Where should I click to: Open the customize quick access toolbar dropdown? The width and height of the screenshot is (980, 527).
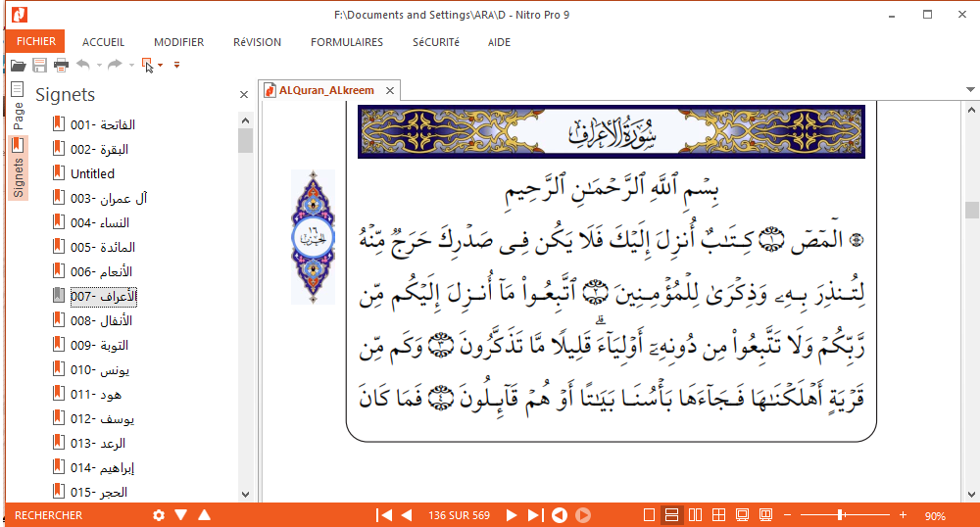[176, 65]
